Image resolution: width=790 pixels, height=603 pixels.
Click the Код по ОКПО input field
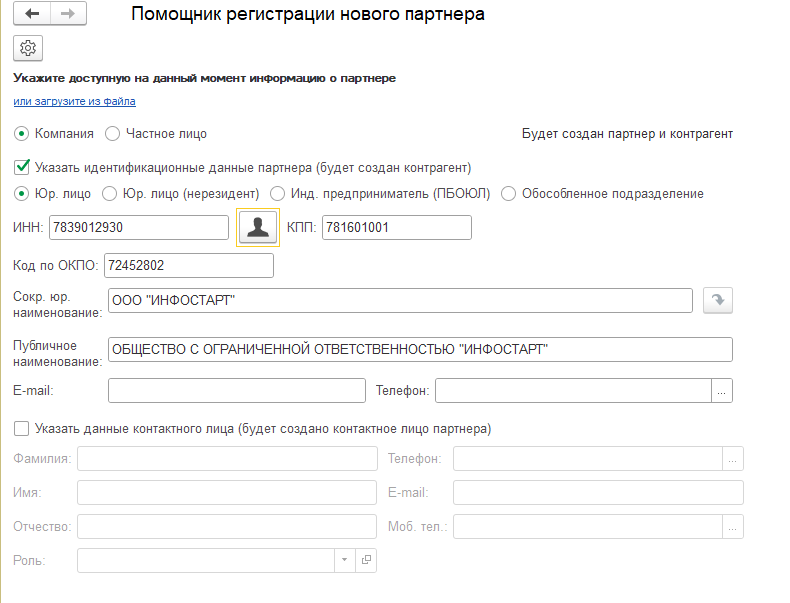click(188, 265)
